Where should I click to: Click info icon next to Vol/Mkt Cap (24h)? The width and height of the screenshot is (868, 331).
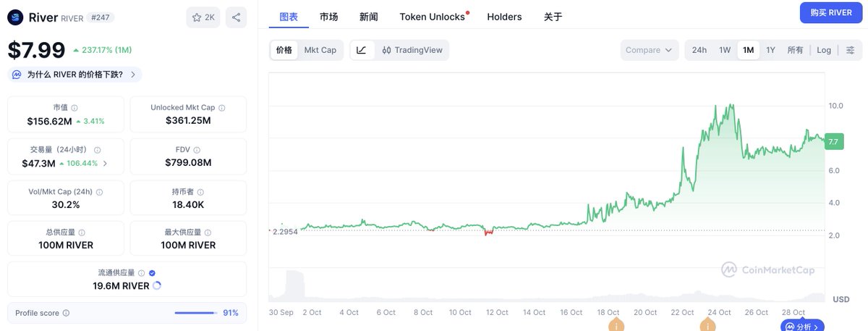[100, 192]
